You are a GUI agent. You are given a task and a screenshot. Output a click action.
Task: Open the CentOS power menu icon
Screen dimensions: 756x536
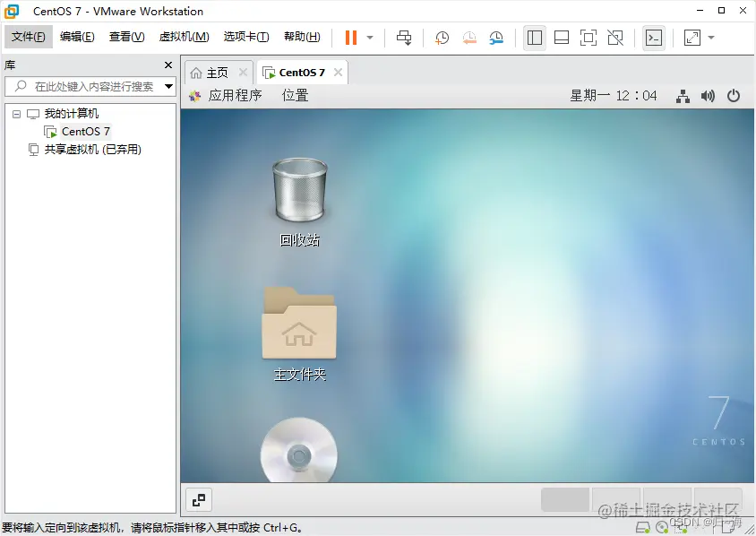[x=734, y=96]
